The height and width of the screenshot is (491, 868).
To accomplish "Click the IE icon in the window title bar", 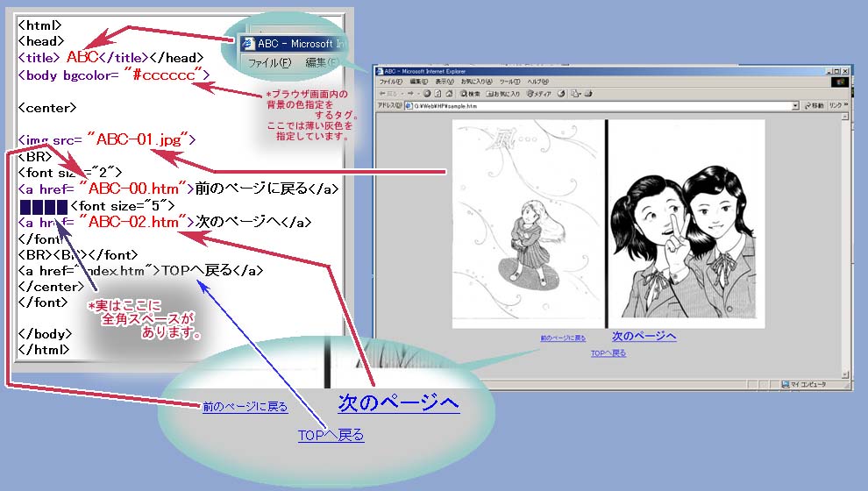I will pyautogui.click(x=380, y=71).
